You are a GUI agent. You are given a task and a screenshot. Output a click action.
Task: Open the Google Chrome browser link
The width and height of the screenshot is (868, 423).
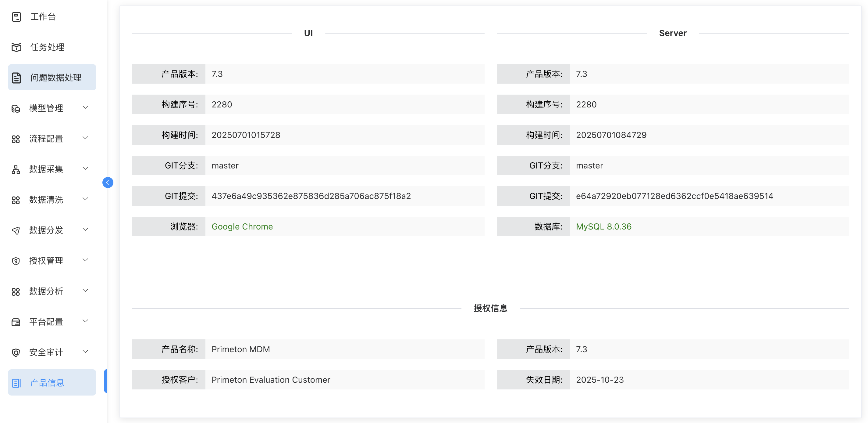242,226
